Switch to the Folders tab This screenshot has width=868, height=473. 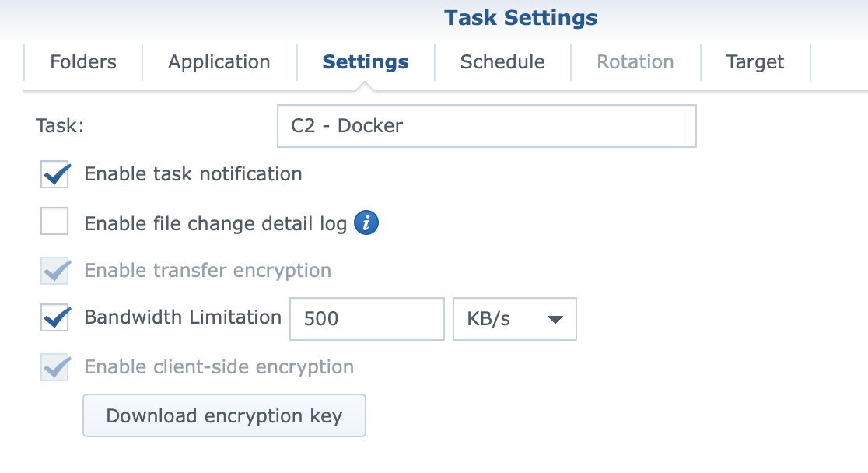coord(83,62)
